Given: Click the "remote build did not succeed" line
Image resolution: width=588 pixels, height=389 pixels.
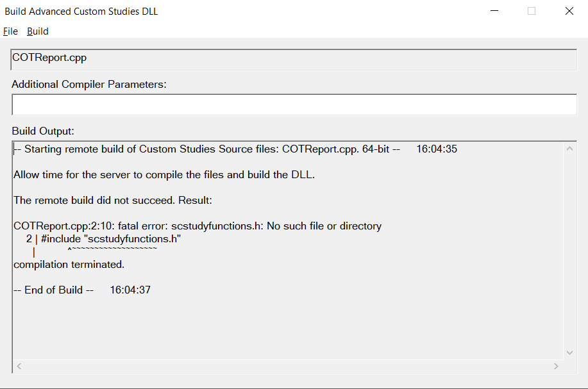Looking at the screenshot, I should click(113, 201).
